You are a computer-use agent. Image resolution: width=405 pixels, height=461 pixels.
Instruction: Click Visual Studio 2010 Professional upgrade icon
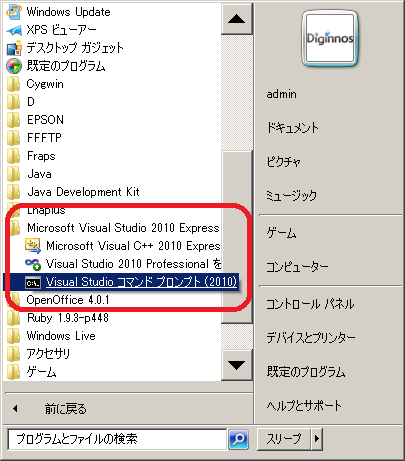tap(33, 264)
